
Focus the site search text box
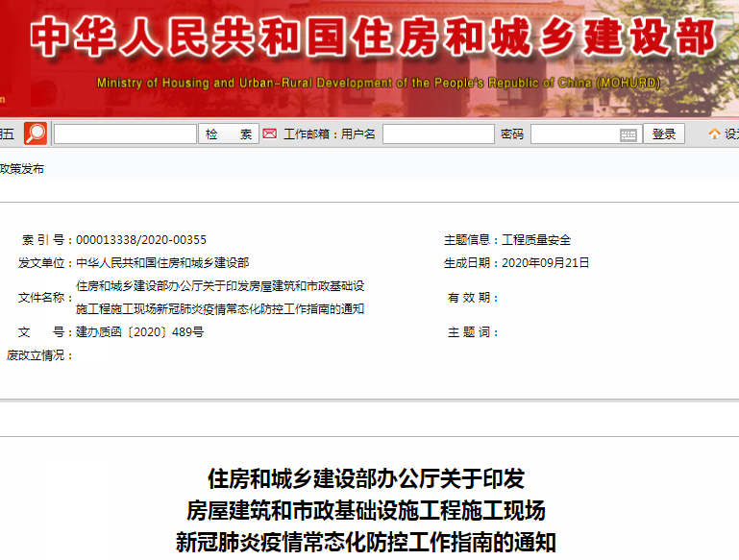[x=125, y=134]
